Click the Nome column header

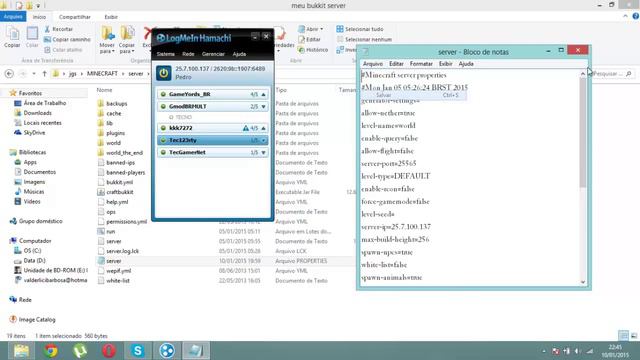pyautogui.click(x=104, y=90)
